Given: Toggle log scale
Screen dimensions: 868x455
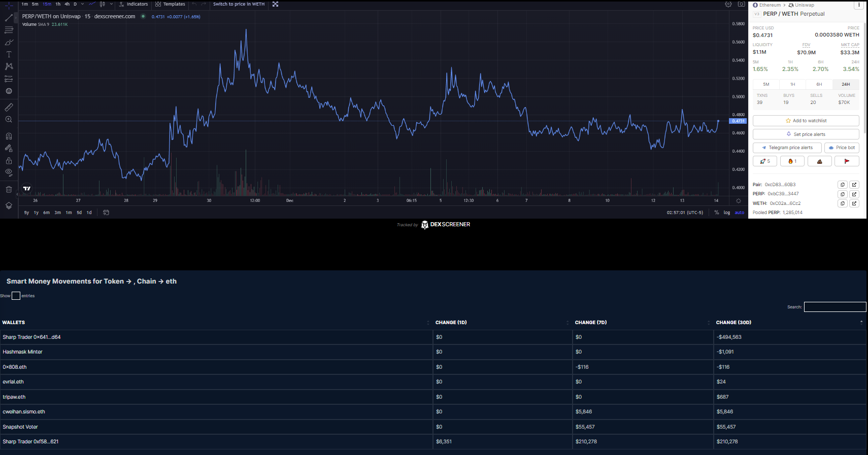Looking at the screenshot, I should pos(727,213).
